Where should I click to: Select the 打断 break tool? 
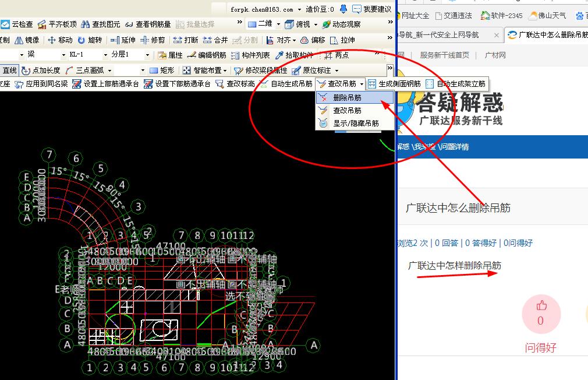coord(186,40)
